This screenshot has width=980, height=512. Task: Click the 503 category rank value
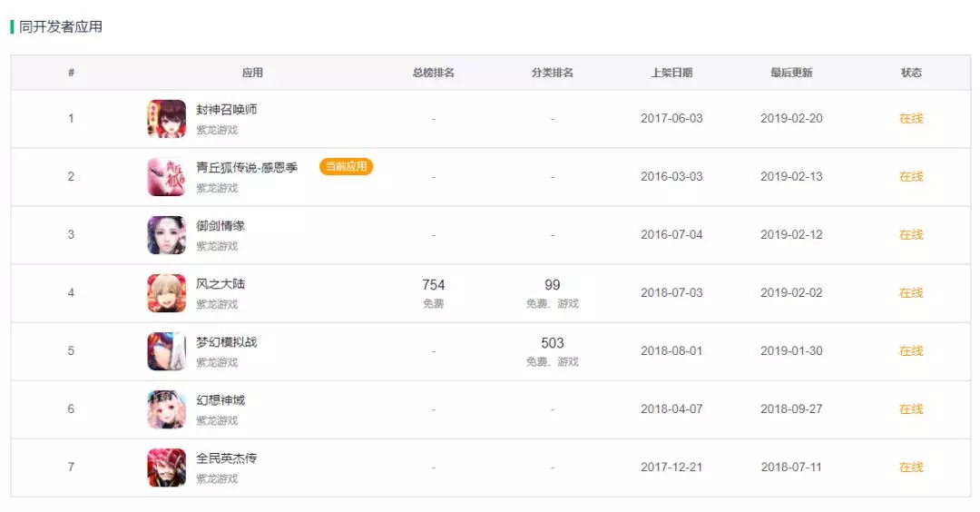tap(553, 343)
